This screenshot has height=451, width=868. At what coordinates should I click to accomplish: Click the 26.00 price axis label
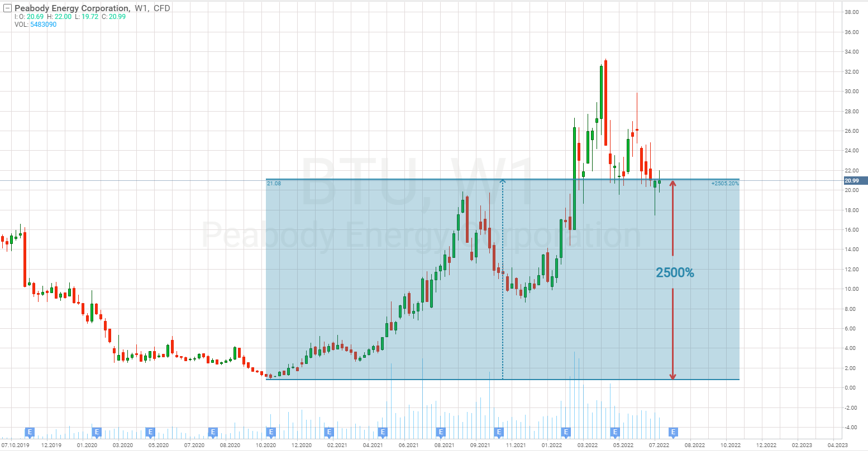[x=851, y=131]
